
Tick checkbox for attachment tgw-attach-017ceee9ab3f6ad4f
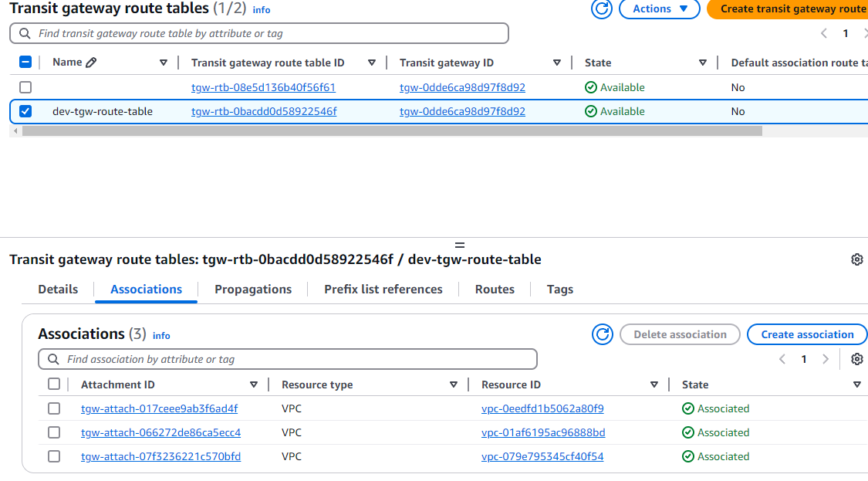[54, 408]
